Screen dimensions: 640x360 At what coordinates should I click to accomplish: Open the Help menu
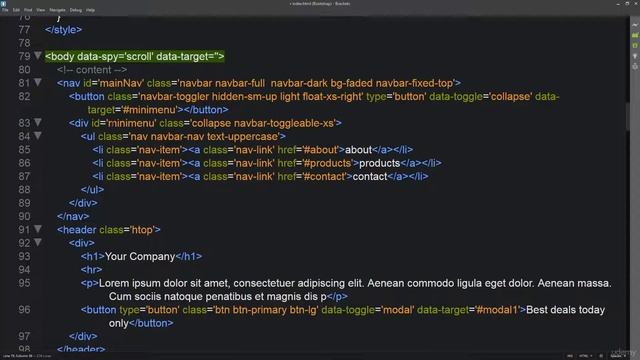point(90,10)
